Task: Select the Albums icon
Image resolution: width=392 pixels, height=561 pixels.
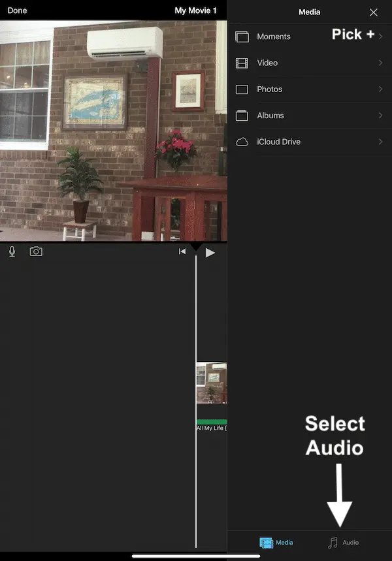Action: (242, 116)
